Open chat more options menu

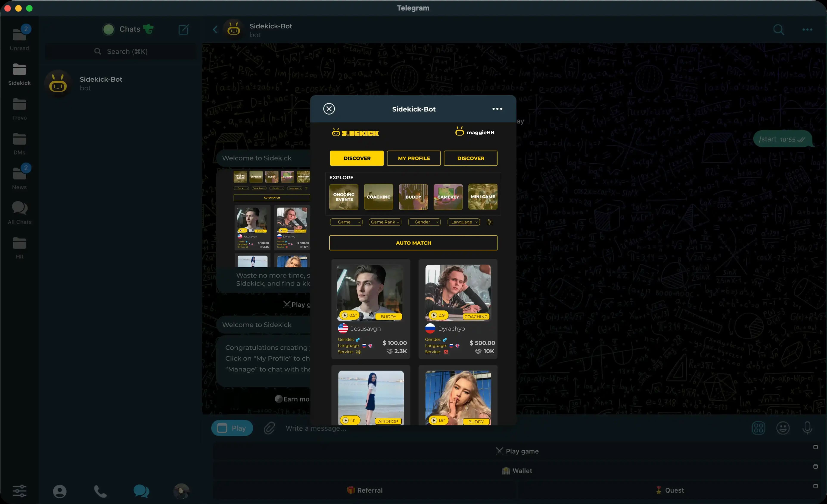click(x=807, y=29)
